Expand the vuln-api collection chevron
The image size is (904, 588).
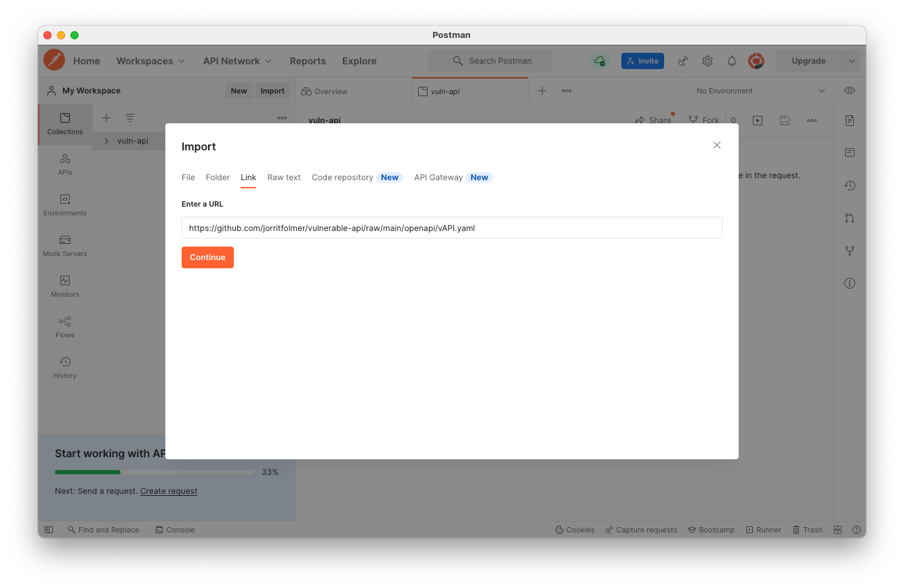[x=106, y=141]
